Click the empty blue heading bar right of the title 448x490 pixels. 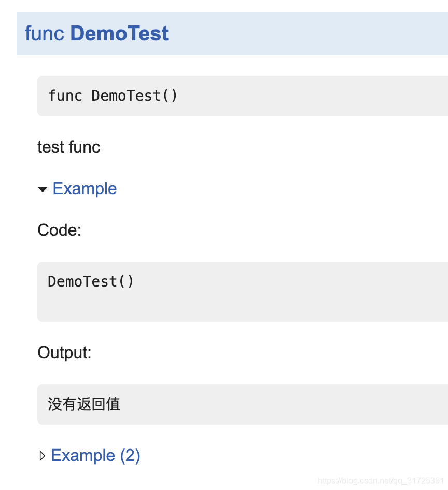[311, 34]
